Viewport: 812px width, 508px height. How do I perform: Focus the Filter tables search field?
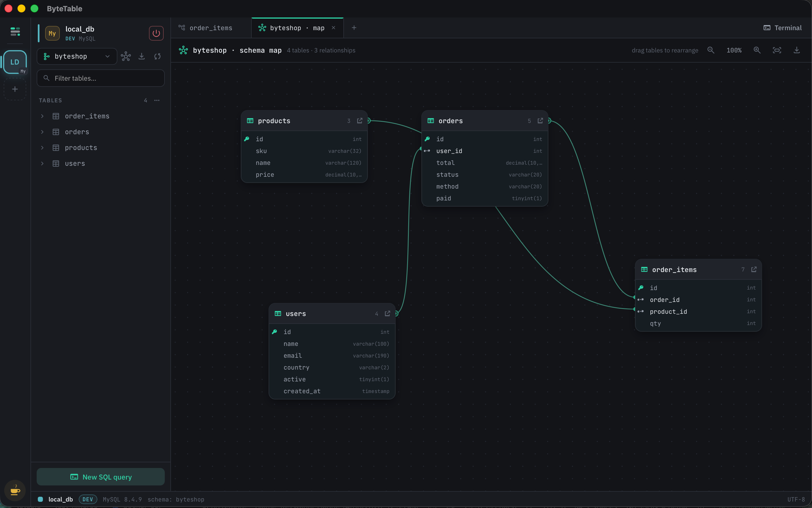pyautogui.click(x=100, y=78)
